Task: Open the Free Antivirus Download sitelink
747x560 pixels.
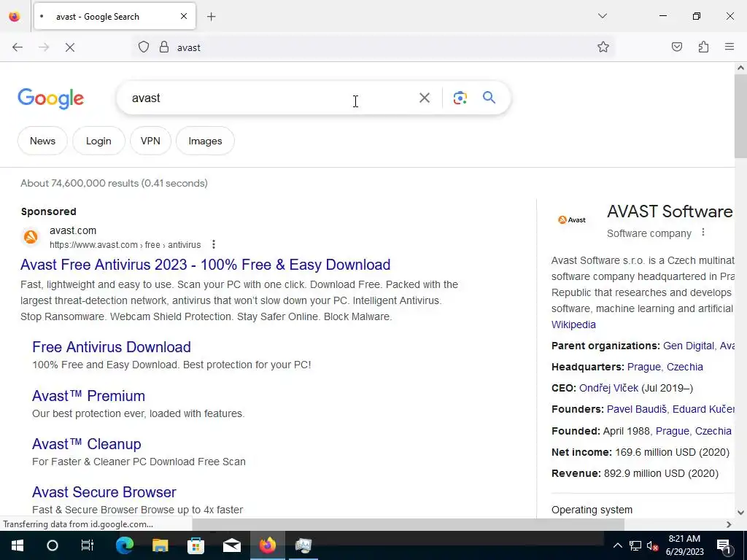Action: [x=112, y=347]
